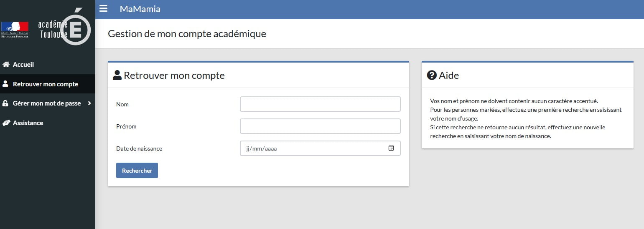Click the padlock icon for password management
The width and height of the screenshot is (644, 229).
[x=5, y=103]
